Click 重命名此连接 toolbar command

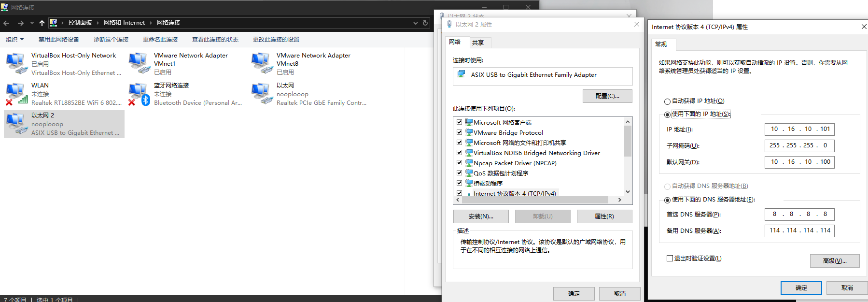(x=160, y=40)
